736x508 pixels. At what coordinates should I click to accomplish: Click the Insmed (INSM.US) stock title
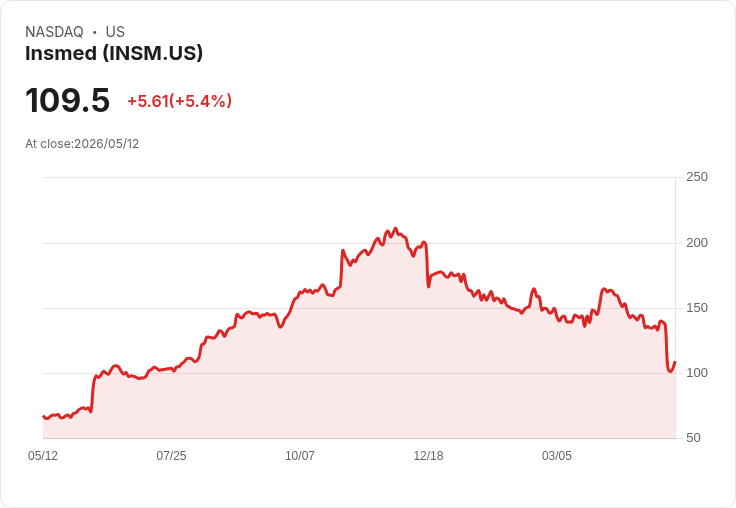[x=114, y=53]
